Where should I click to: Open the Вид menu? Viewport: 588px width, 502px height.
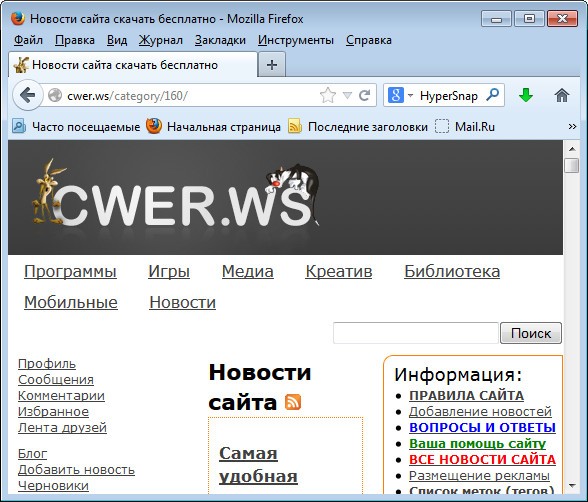pyautogui.click(x=117, y=40)
